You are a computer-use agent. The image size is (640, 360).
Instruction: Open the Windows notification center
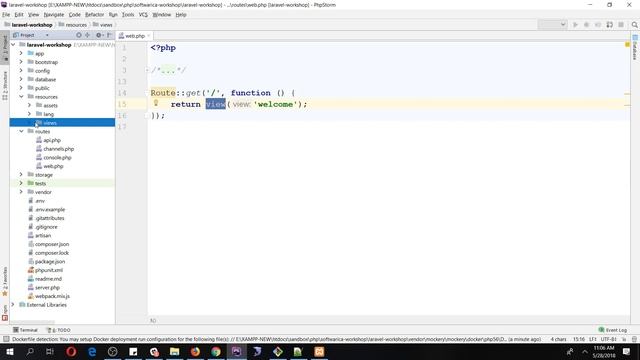627,351
